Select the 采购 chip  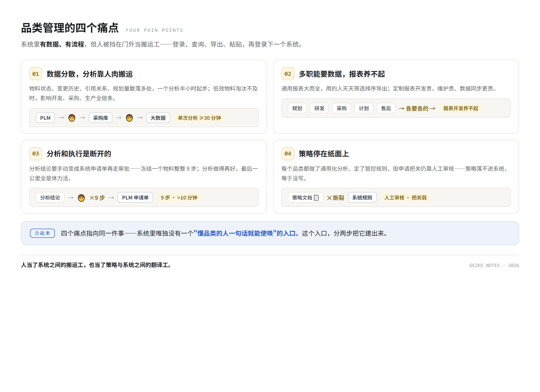click(x=341, y=108)
